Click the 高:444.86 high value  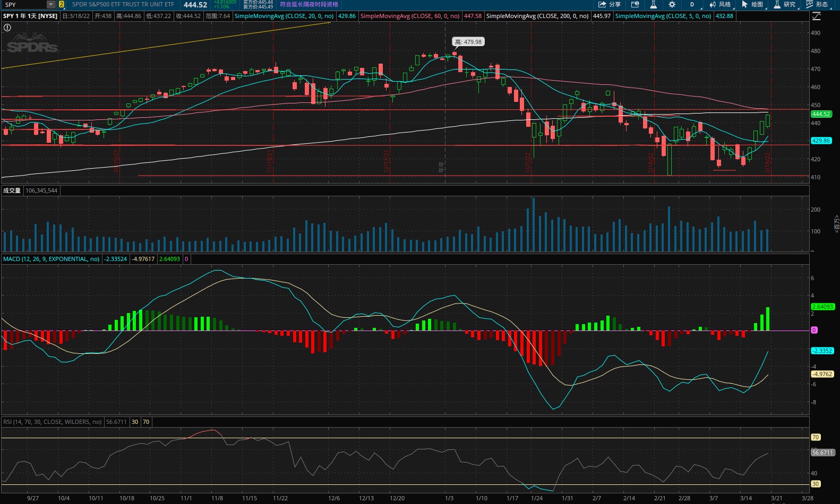[x=128, y=16]
